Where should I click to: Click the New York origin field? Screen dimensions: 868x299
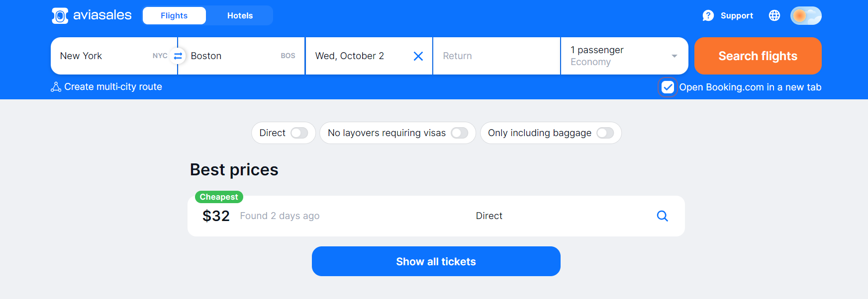[113, 56]
